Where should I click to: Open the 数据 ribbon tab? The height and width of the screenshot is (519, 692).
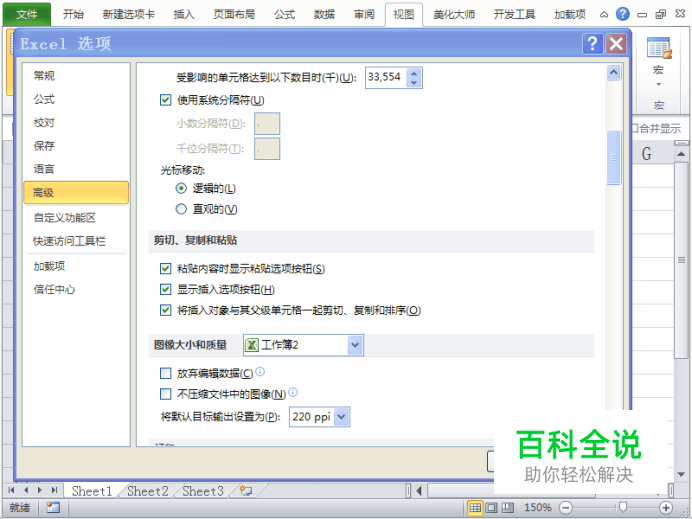click(324, 15)
